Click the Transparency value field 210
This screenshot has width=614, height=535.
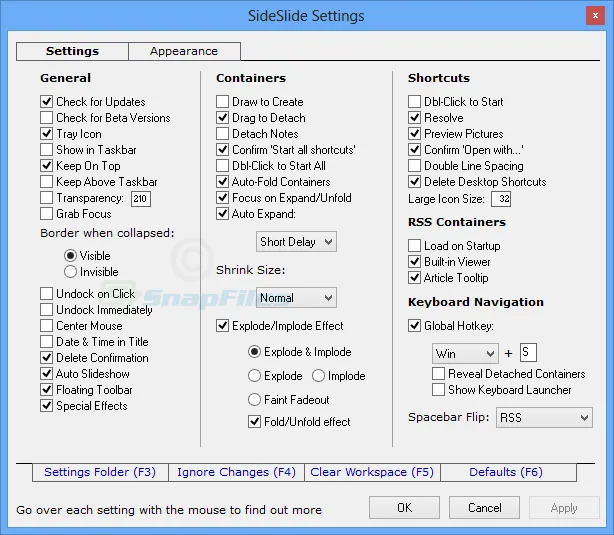pos(141,199)
